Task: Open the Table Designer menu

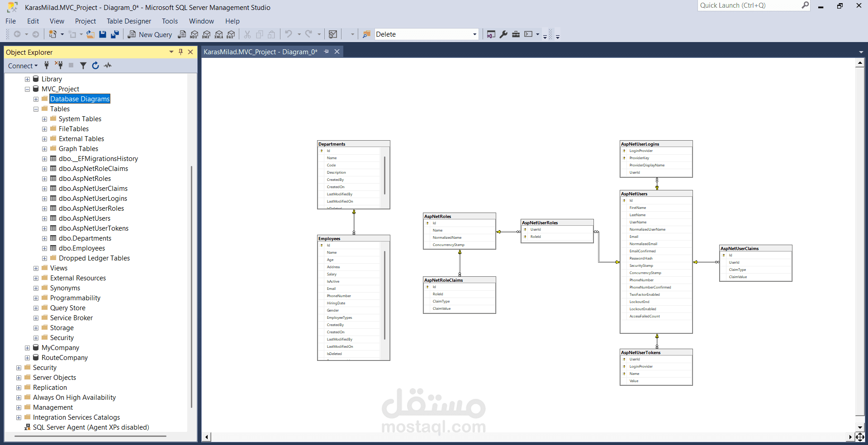Action: [129, 21]
